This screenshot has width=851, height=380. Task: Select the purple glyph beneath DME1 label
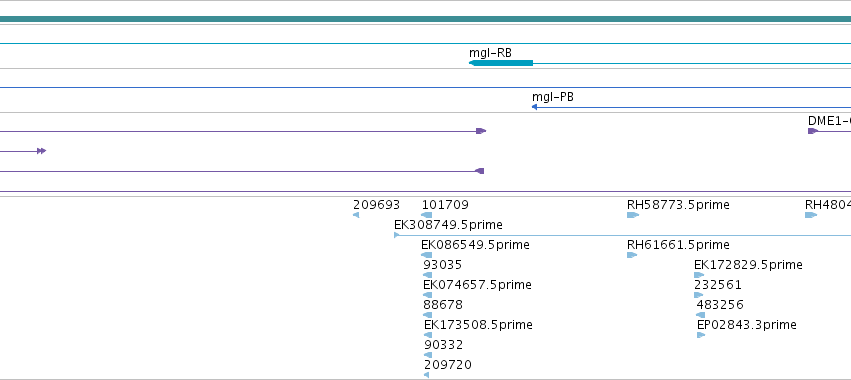[x=813, y=131]
